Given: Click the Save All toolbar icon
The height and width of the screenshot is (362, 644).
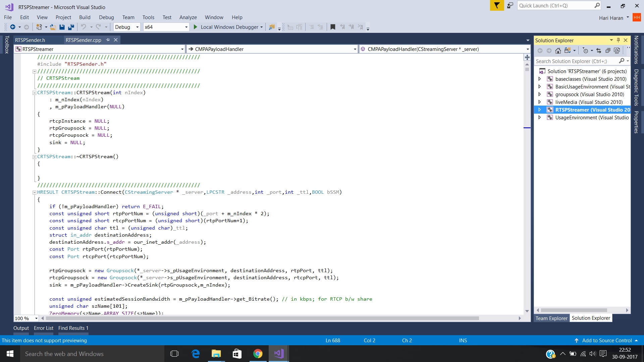Looking at the screenshot, I should (x=71, y=27).
